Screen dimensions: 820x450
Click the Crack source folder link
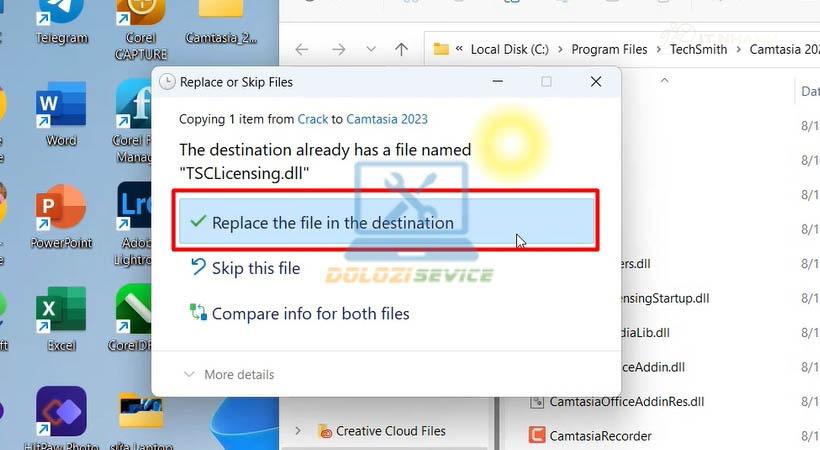click(312, 119)
